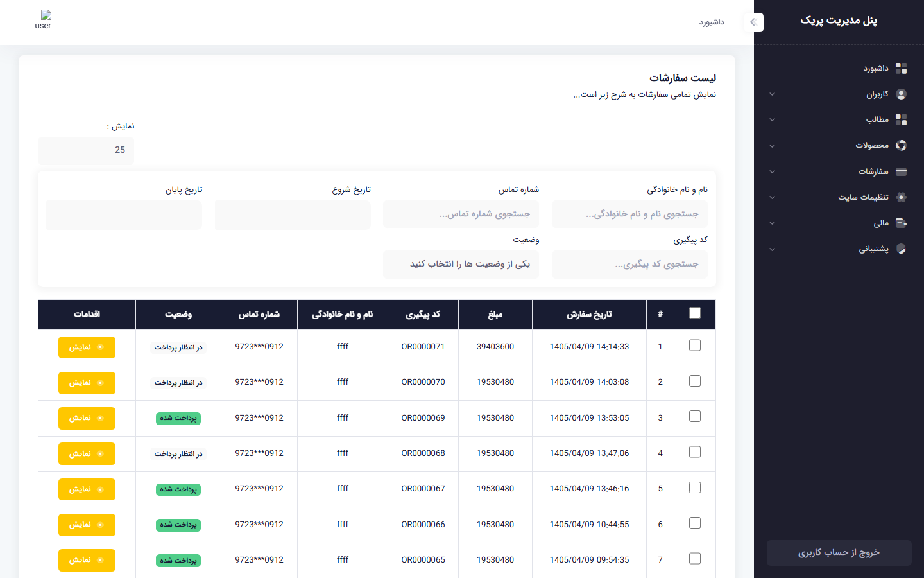The image size is (924, 578).
Task: Click پرداخت شده badge for order OR0000067
Action: (178, 489)
